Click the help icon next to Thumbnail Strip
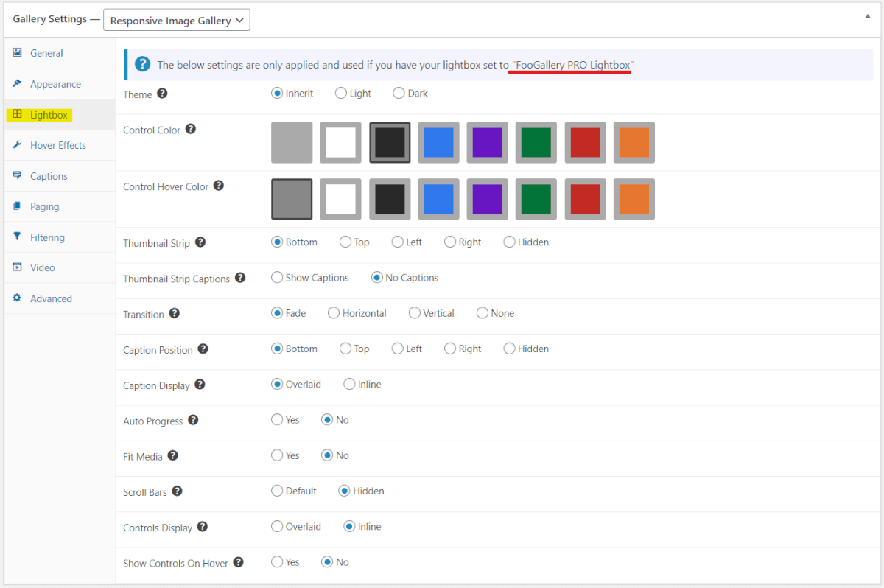 pyautogui.click(x=200, y=242)
